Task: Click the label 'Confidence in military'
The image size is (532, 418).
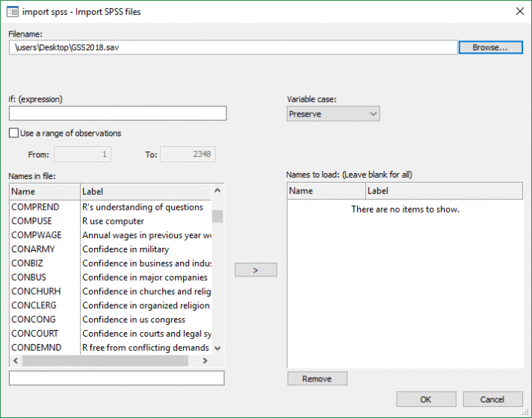Action: pos(126,249)
